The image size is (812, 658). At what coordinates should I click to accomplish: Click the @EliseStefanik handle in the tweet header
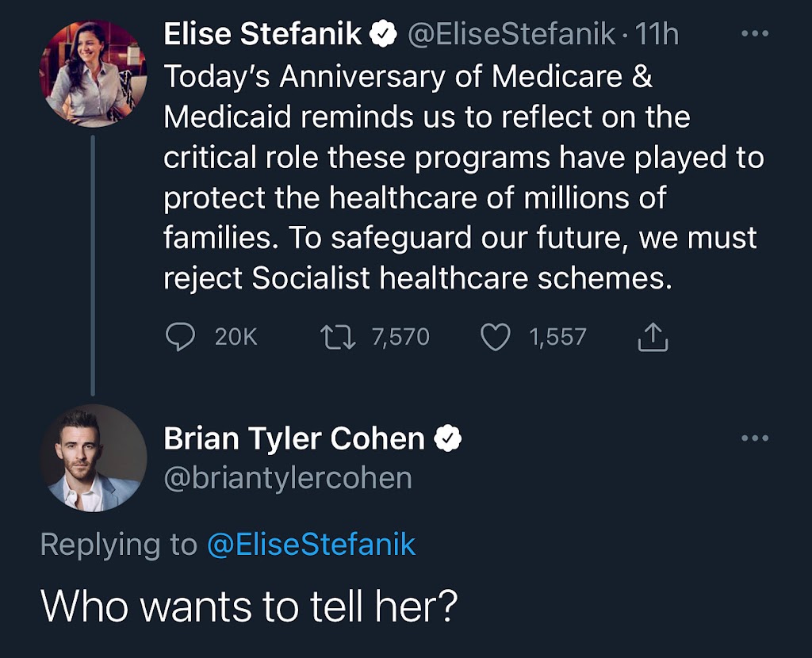pyautogui.click(x=511, y=34)
